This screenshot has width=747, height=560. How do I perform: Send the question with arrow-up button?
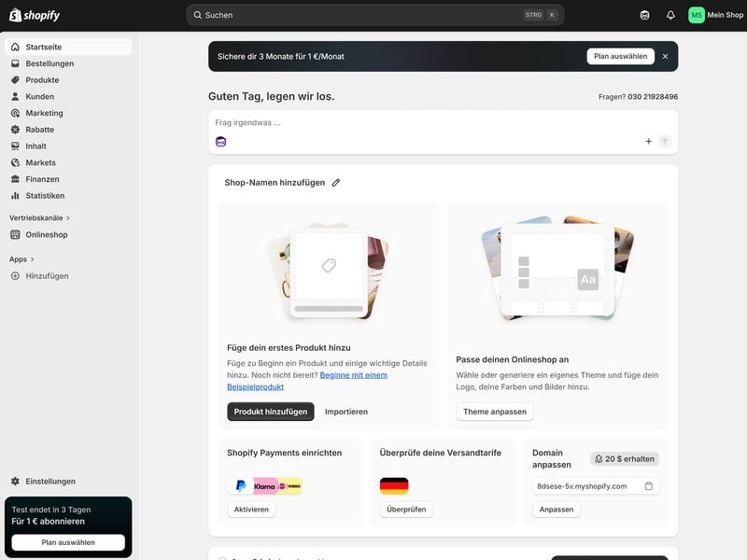point(665,142)
